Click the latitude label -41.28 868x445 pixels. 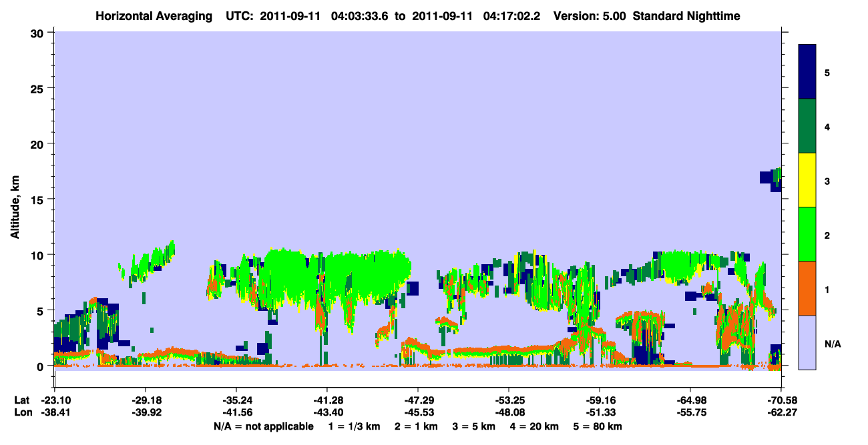pyautogui.click(x=327, y=400)
